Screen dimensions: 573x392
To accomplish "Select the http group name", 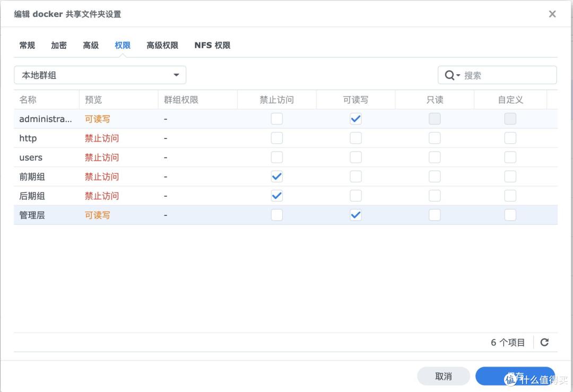I will (28, 138).
